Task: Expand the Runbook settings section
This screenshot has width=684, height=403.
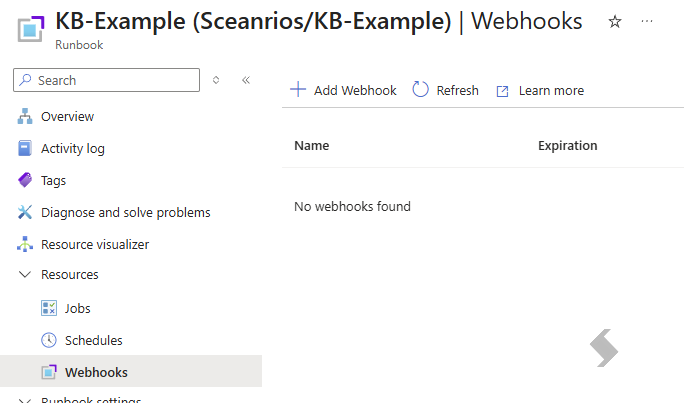Action: pyautogui.click(x=25, y=400)
